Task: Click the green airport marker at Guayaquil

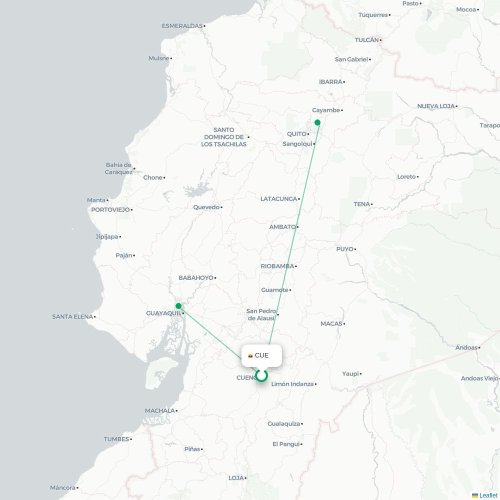Action: tap(179, 306)
